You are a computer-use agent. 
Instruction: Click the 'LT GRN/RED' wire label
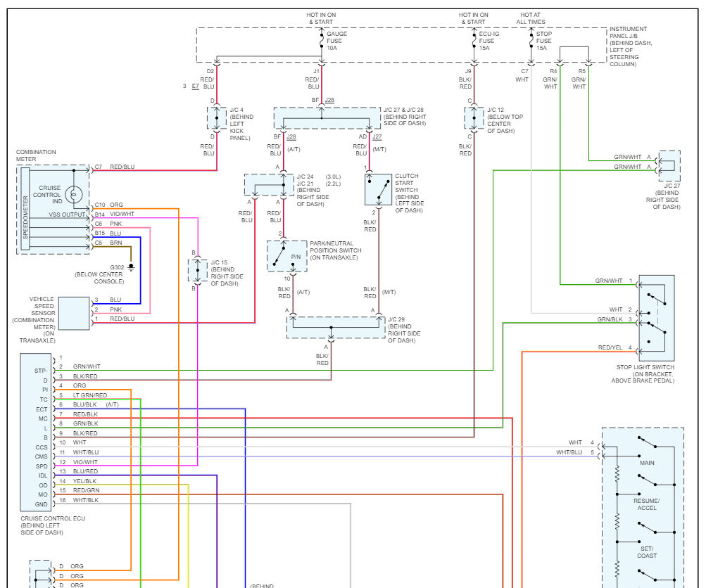click(90, 395)
